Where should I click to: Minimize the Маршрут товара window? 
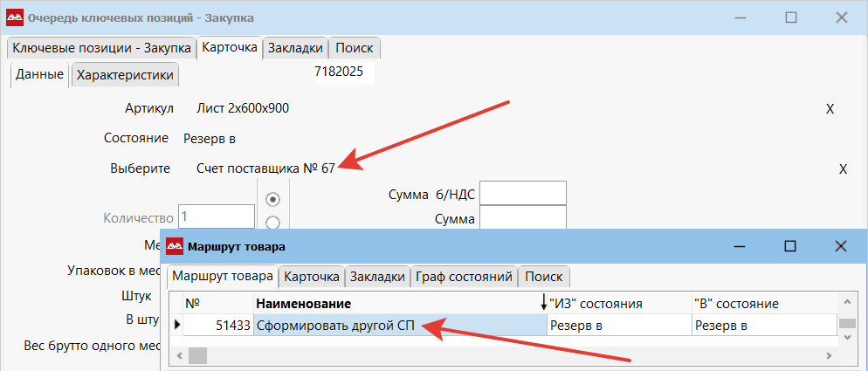tap(738, 246)
